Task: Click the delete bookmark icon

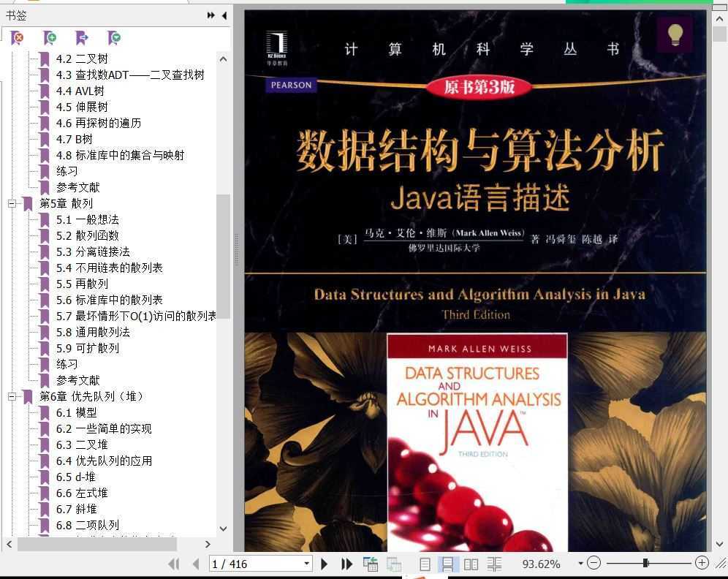Action: pyautogui.click(x=18, y=37)
